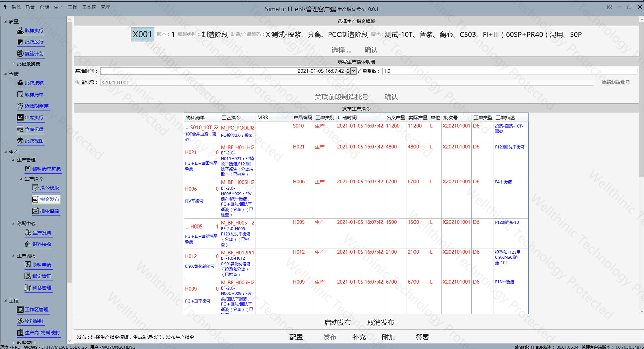Open 工作区管理 work area icon

[20, 309]
